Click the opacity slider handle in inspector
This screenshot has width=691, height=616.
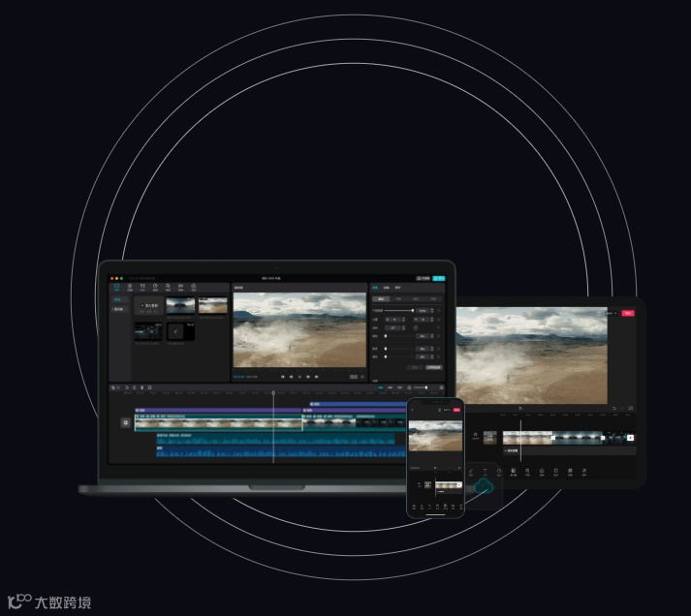click(413, 311)
